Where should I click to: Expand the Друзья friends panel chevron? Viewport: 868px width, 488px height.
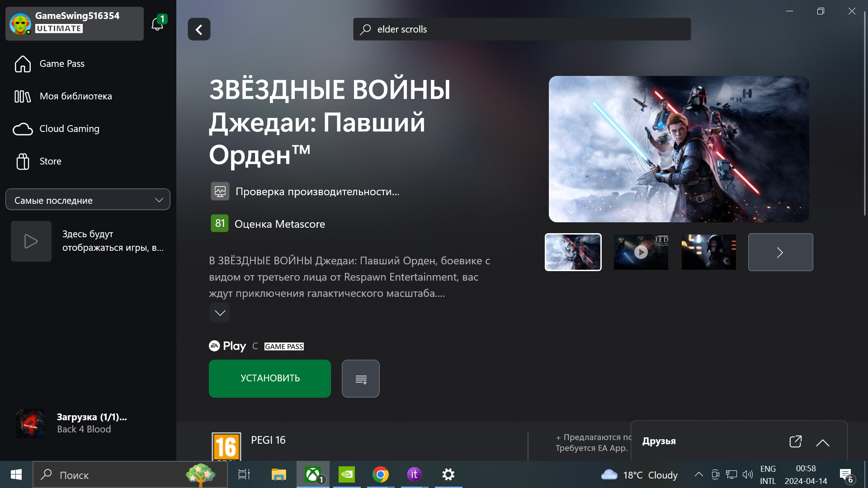[x=823, y=443]
